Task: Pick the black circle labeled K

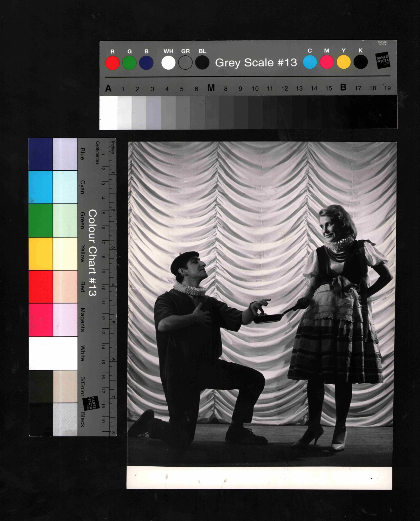Action: [361, 62]
